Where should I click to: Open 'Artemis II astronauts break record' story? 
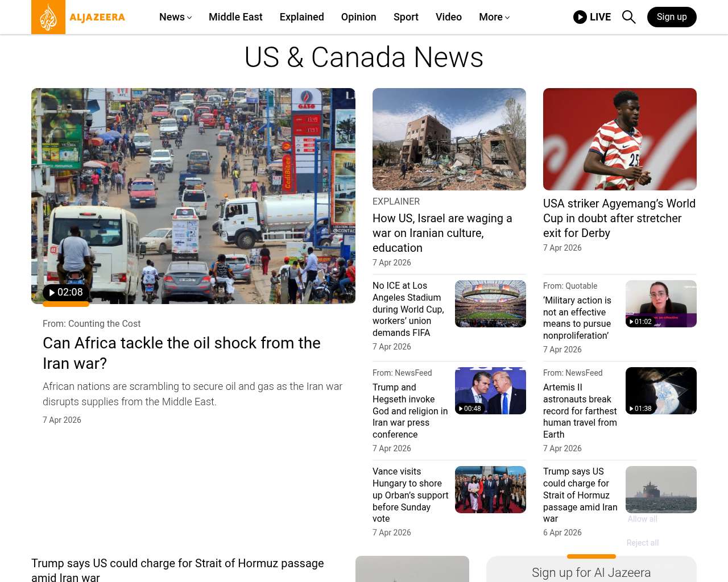(580, 411)
